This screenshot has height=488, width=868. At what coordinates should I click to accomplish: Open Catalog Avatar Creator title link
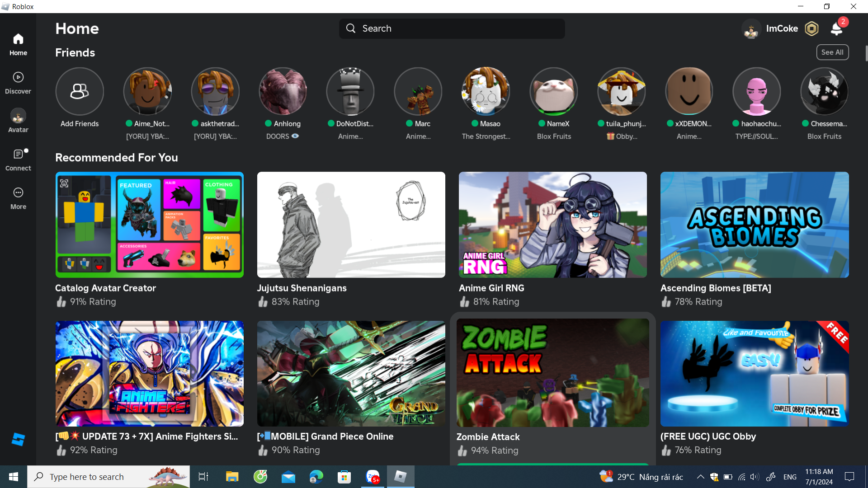point(105,288)
